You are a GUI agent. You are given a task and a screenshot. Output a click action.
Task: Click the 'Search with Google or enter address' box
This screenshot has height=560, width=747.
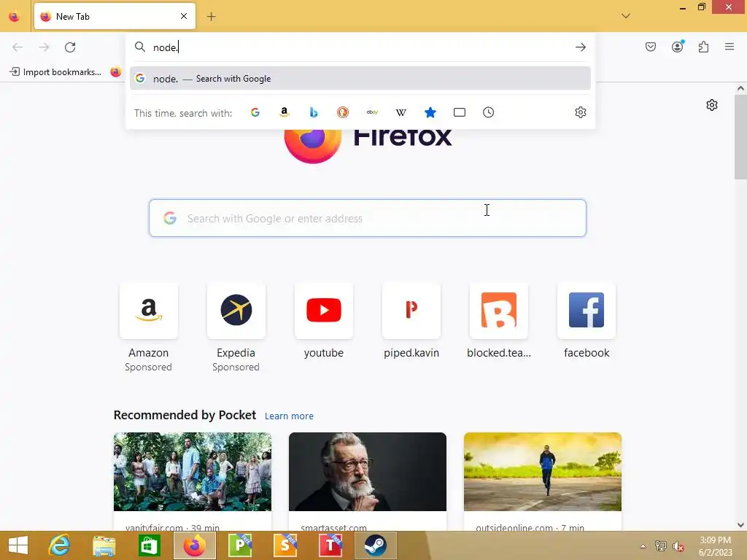tap(368, 218)
